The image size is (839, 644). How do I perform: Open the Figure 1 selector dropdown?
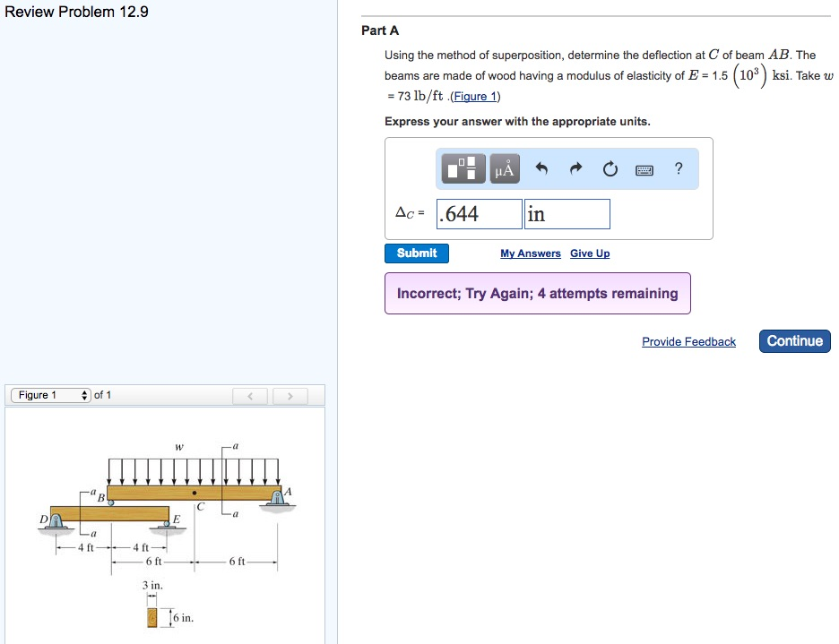49,394
